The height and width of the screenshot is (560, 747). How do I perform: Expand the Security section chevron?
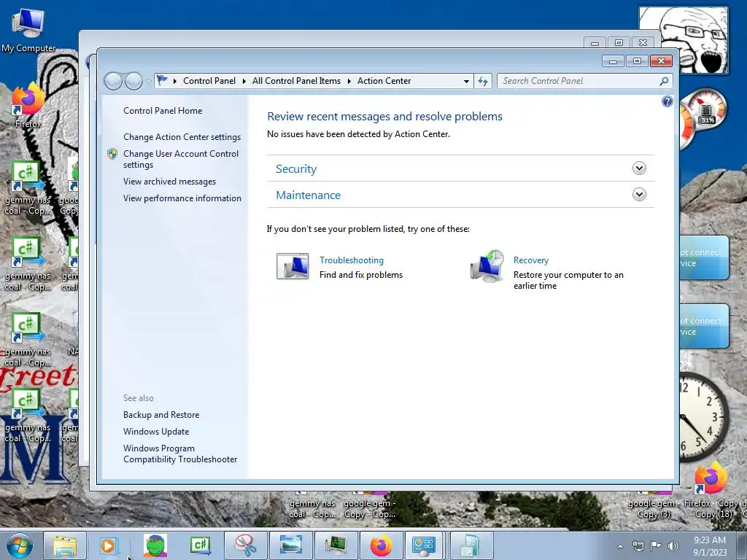(x=639, y=168)
